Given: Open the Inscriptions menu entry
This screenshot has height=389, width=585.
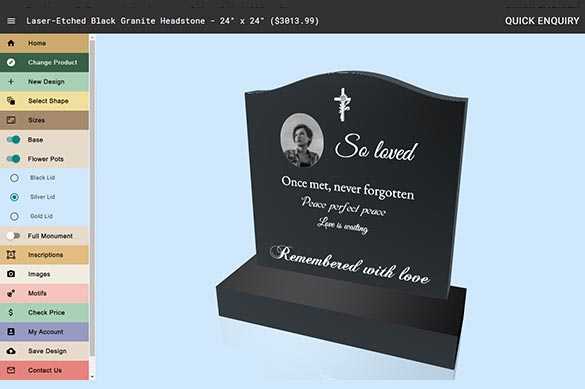Looking at the screenshot, I should pos(44,255).
